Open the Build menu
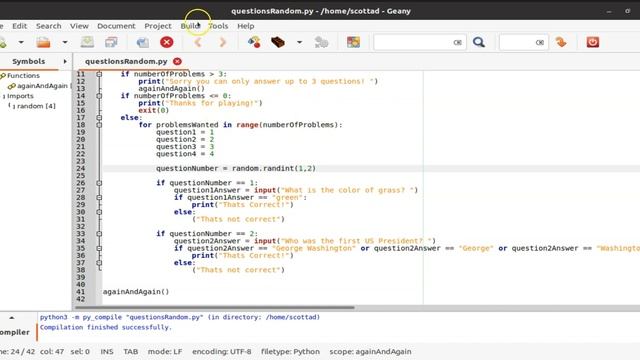 point(190,26)
